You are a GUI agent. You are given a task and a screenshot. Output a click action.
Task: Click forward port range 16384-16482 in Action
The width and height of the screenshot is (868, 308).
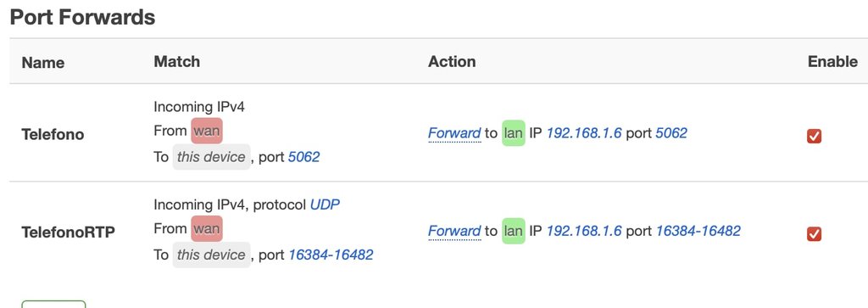(698, 231)
